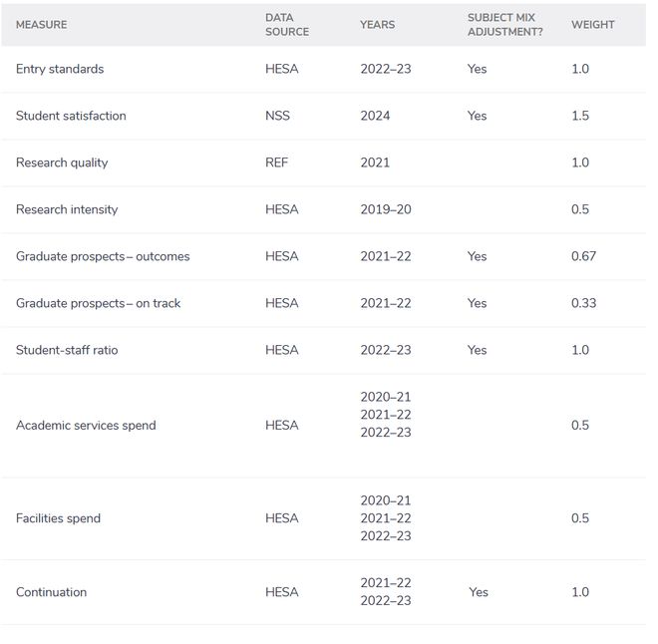The height and width of the screenshot is (644, 658).
Task: Click the Facilities spend measure
Action: point(59,518)
